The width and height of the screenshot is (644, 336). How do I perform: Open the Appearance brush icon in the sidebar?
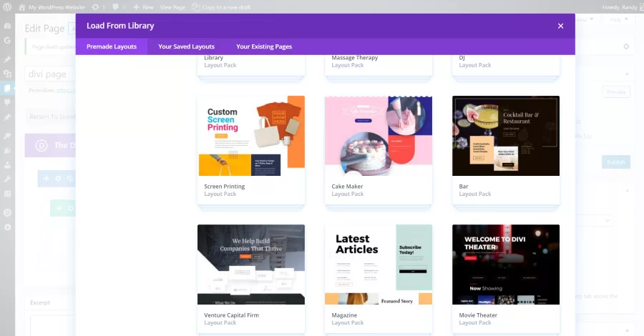[x=7, y=136]
